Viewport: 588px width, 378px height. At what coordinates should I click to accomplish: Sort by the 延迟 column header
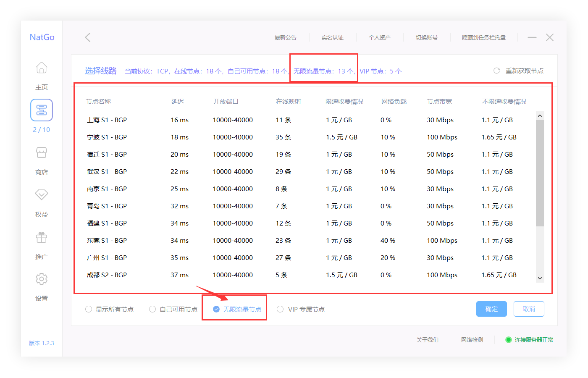pyautogui.click(x=178, y=101)
